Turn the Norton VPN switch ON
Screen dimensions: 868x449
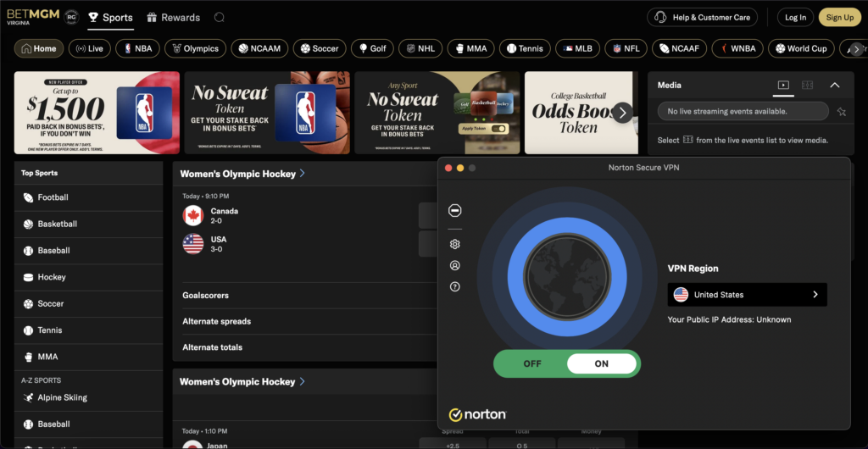[602, 363]
